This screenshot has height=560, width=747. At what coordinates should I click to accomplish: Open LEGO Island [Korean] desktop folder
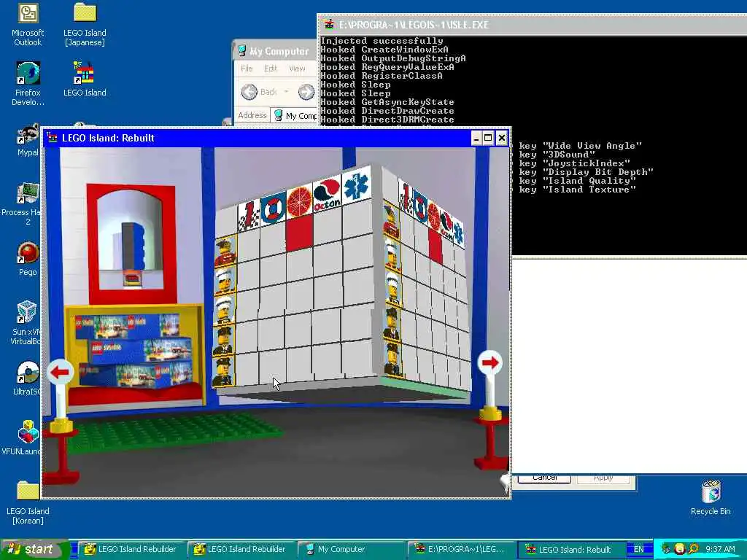(28, 503)
